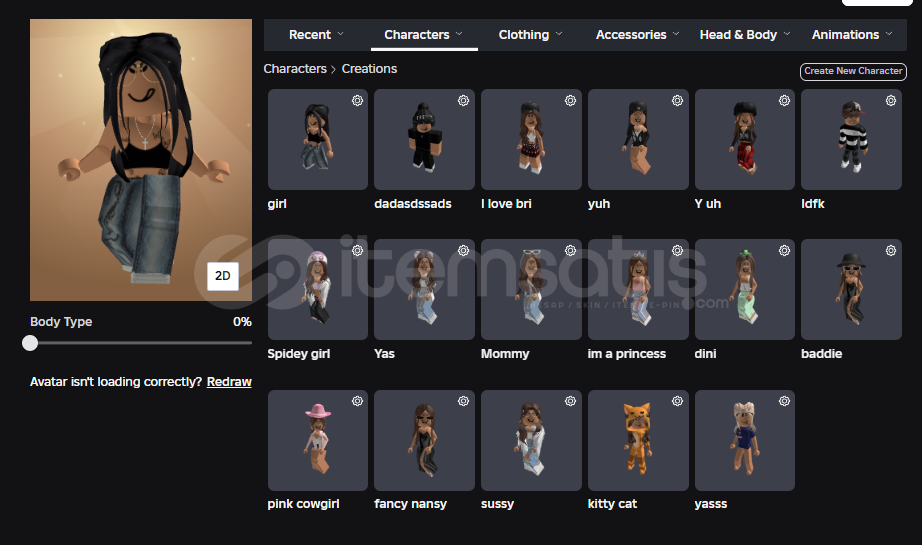Select the im a princess thumbnail
This screenshot has width=922, height=545.
point(638,289)
